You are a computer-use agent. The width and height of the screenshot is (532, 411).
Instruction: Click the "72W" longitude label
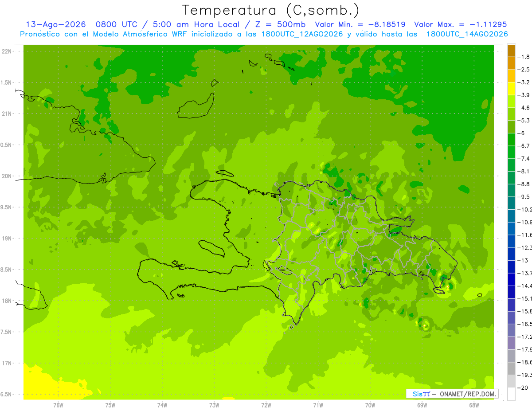tap(266, 405)
